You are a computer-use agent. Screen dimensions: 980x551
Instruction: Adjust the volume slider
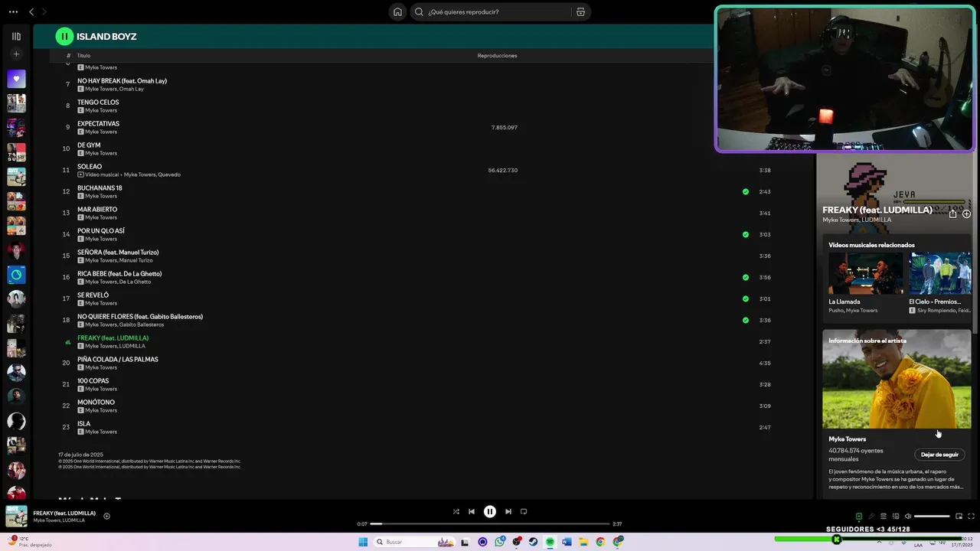click(932, 517)
